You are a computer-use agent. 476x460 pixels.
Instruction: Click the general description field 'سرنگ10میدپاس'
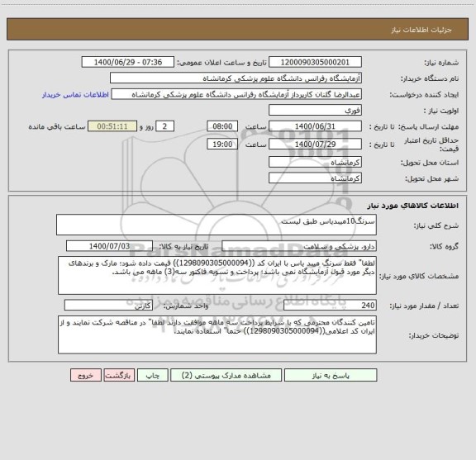[217, 225]
